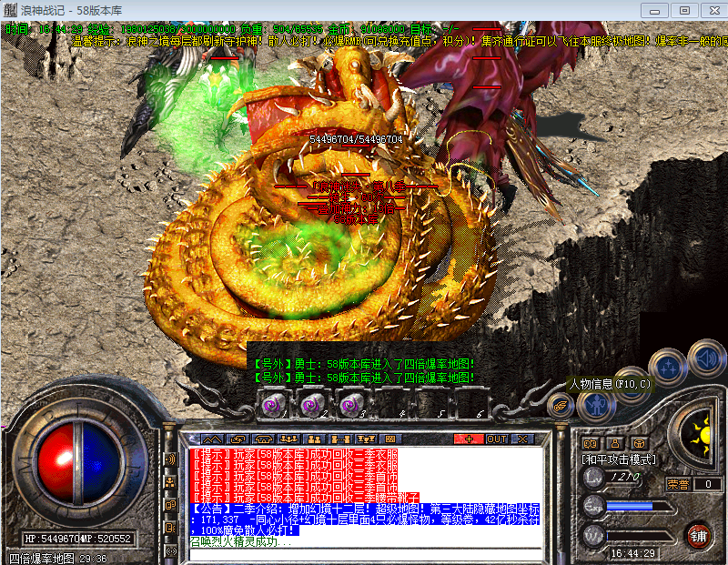Image resolution: width=728 pixels, height=565 pixels.
Task: Click the X button above chat
Action: click(521, 439)
